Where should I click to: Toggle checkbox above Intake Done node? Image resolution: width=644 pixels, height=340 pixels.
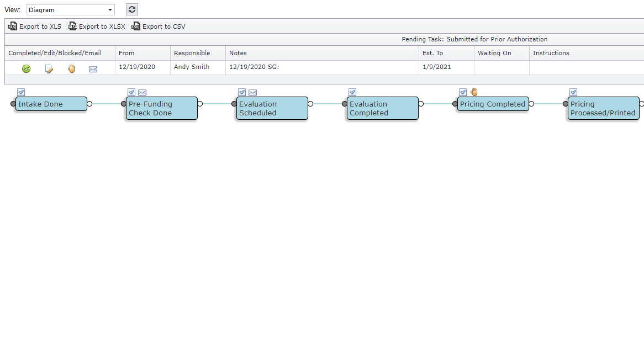21,92
